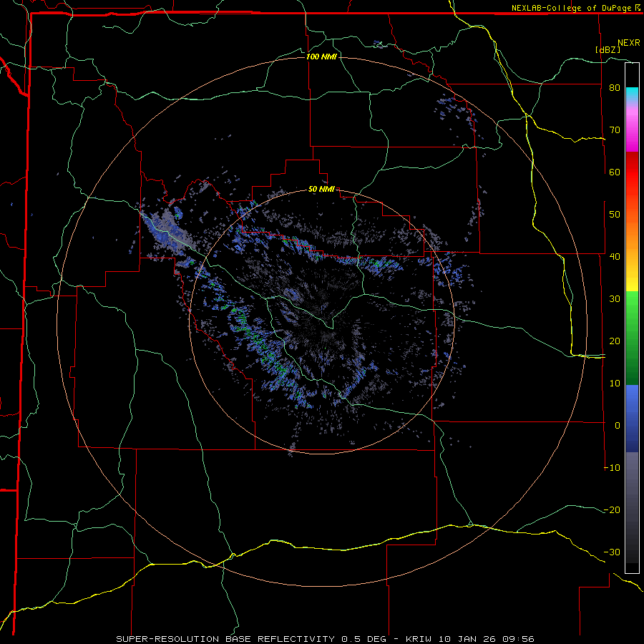Click the 10 JAN 26 09:56 timestamp
This screenshot has width=644, height=644.
(x=486, y=639)
